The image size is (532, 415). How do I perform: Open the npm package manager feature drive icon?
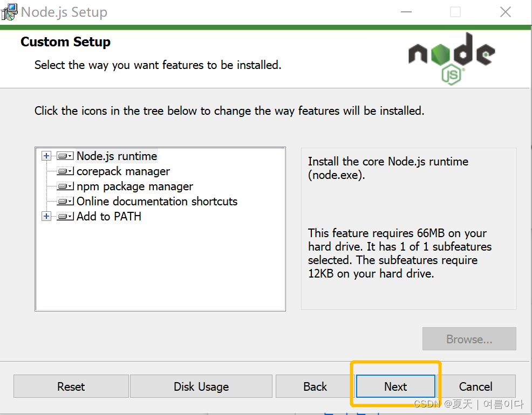[65, 186]
